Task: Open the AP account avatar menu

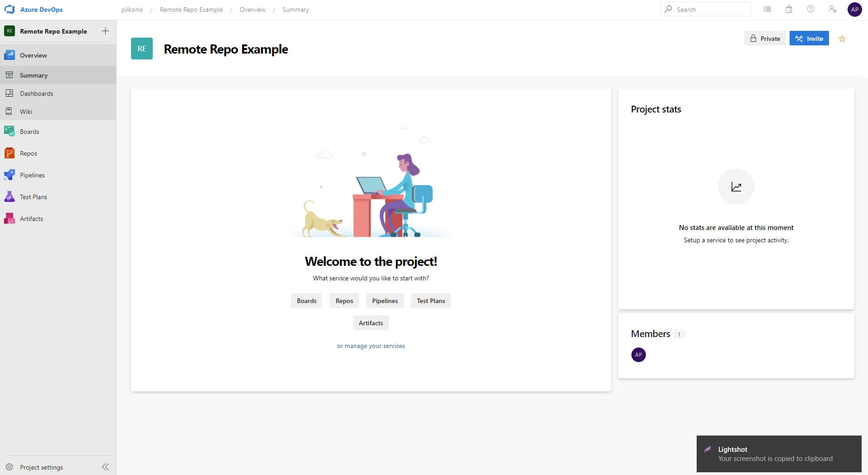Action: 854,10
